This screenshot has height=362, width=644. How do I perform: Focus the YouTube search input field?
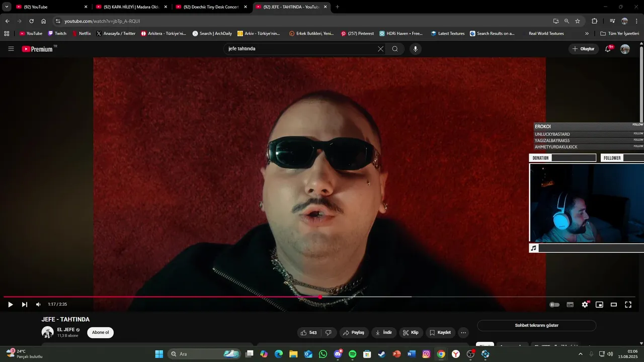point(302,49)
